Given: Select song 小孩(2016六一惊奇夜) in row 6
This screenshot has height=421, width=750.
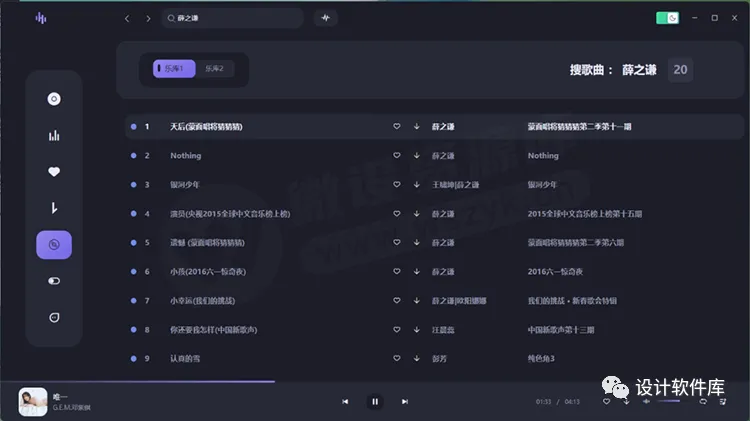Looking at the screenshot, I should [208, 272].
